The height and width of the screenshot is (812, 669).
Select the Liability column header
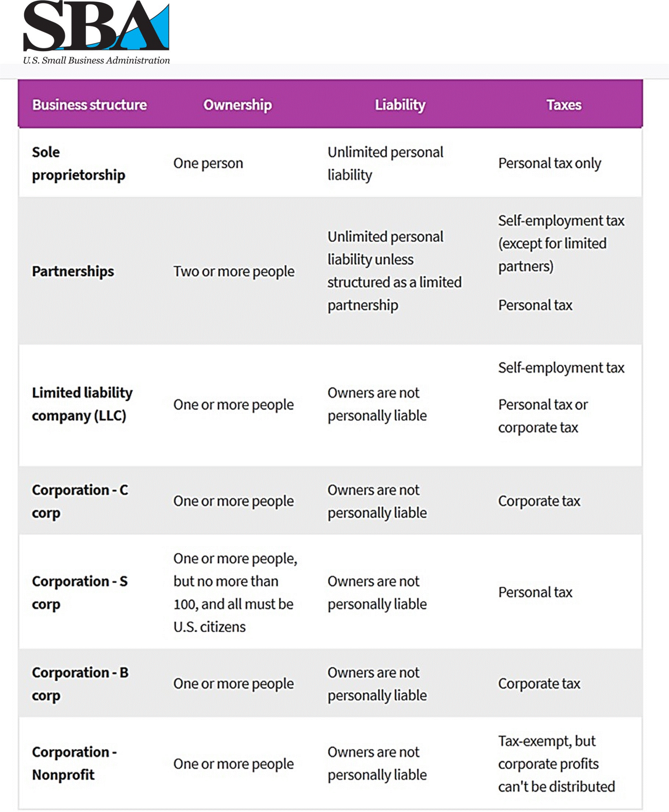pyautogui.click(x=400, y=105)
